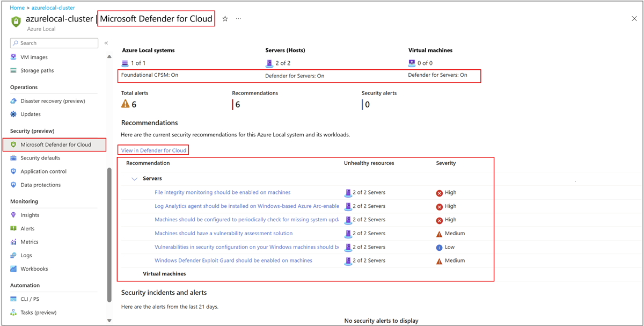Toggle the favorite star for this page

(x=224, y=18)
